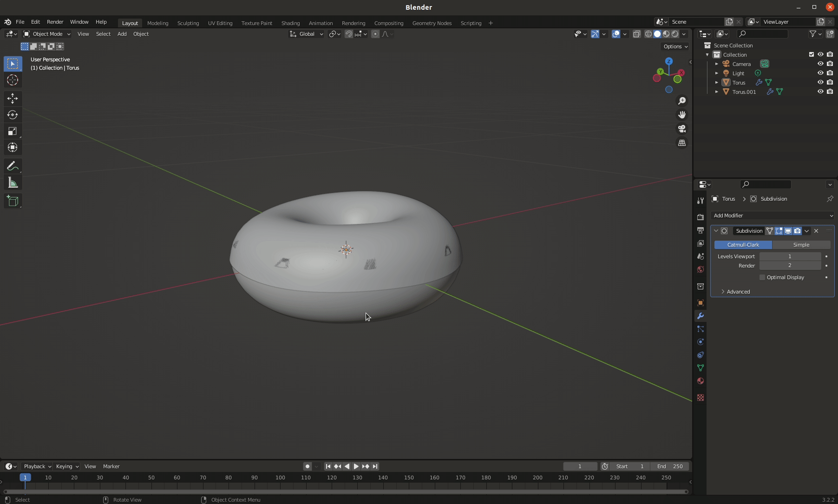Activate the Rotate tool
Screen dimensions: 838x504
point(13,115)
